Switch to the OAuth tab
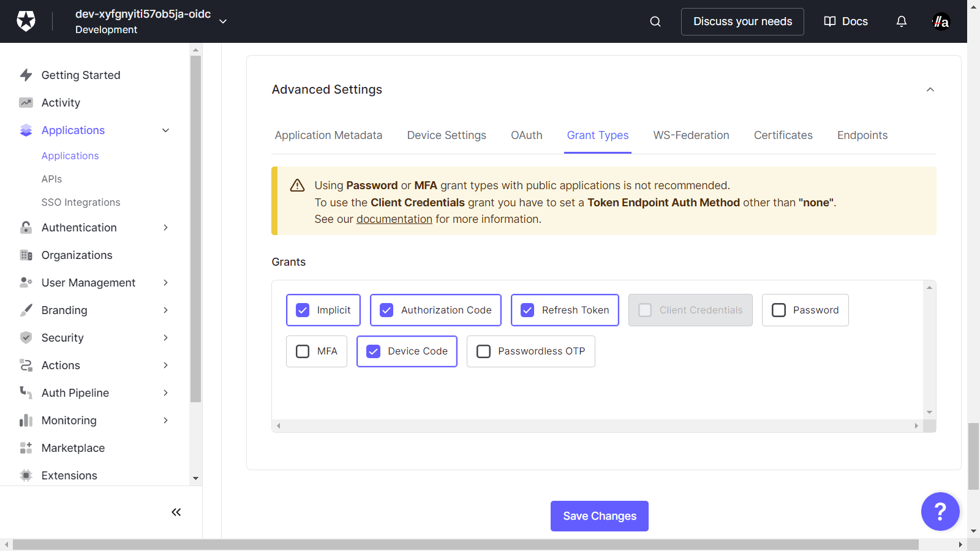This screenshot has width=980, height=551. click(x=526, y=135)
